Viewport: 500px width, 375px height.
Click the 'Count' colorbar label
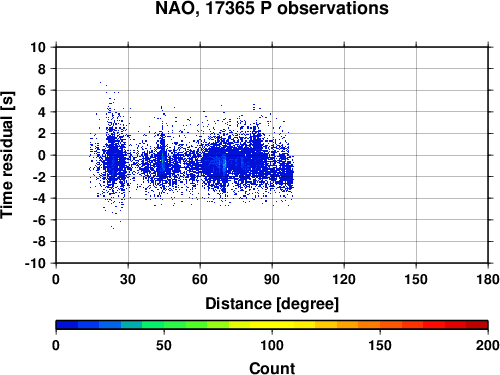click(x=272, y=368)
